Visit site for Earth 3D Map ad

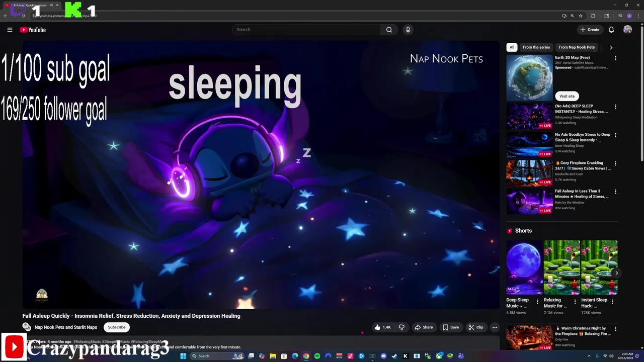coord(567,96)
